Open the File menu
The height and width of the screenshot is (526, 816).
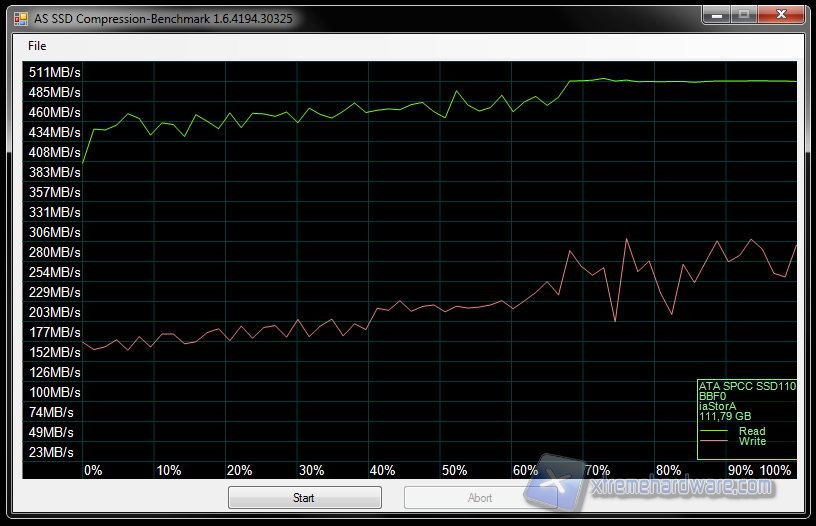click(37, 46)
